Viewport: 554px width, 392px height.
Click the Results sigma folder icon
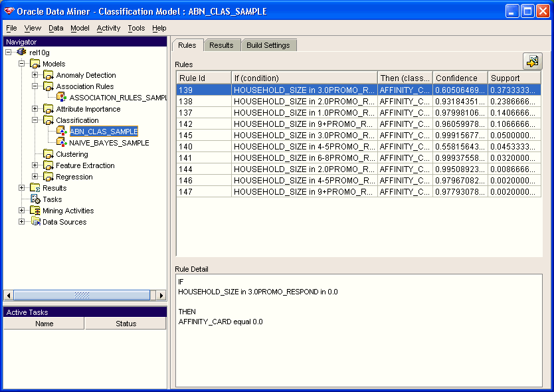click(x=34, y=187)
